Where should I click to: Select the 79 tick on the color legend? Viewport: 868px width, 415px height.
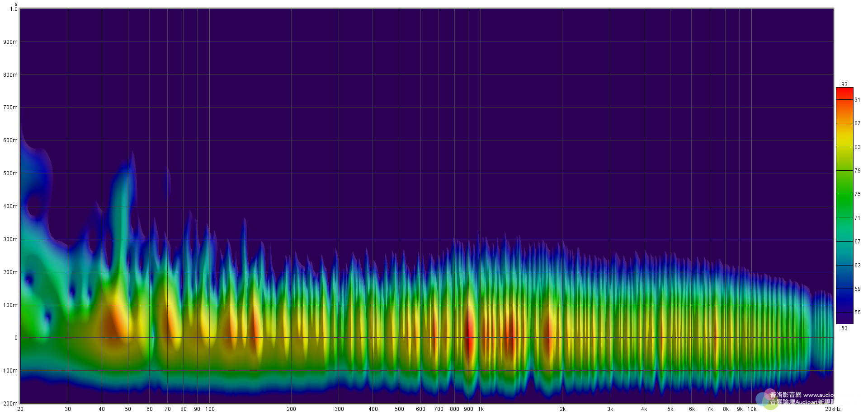(858, 171)
